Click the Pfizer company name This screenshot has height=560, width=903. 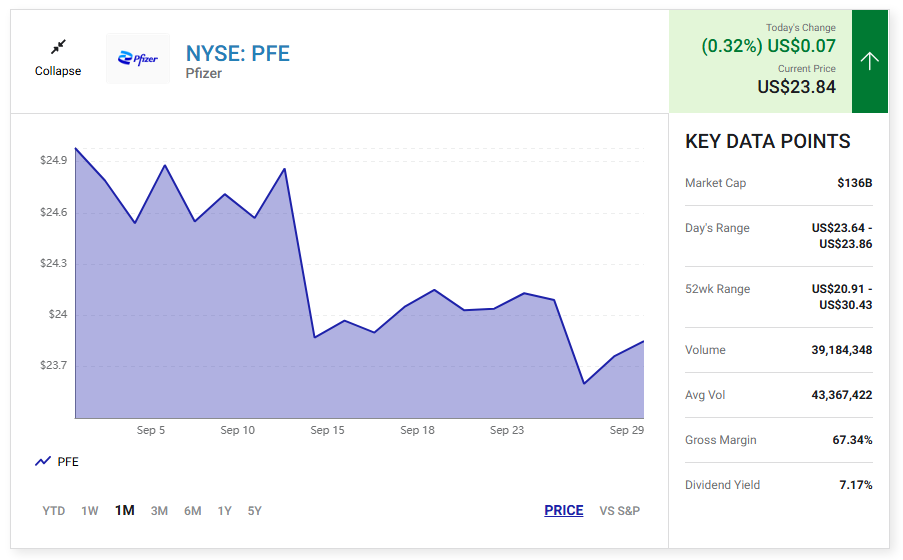coord(204,74)
